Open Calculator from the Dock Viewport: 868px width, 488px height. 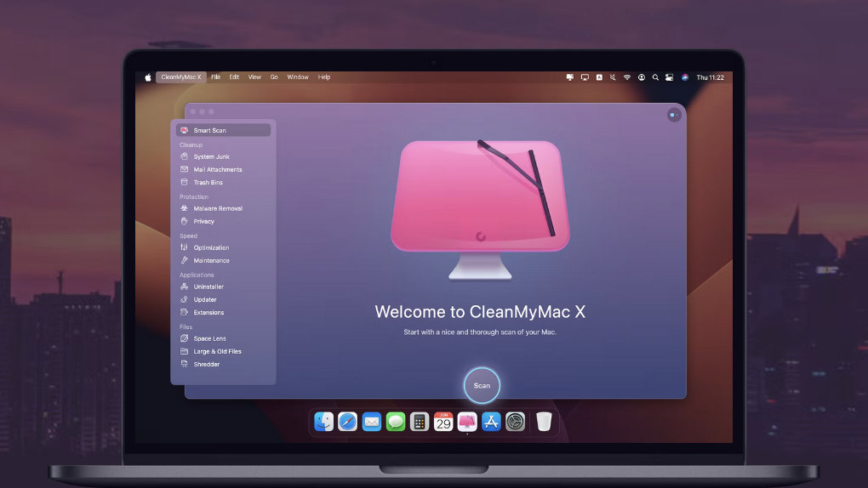point(419,422)
